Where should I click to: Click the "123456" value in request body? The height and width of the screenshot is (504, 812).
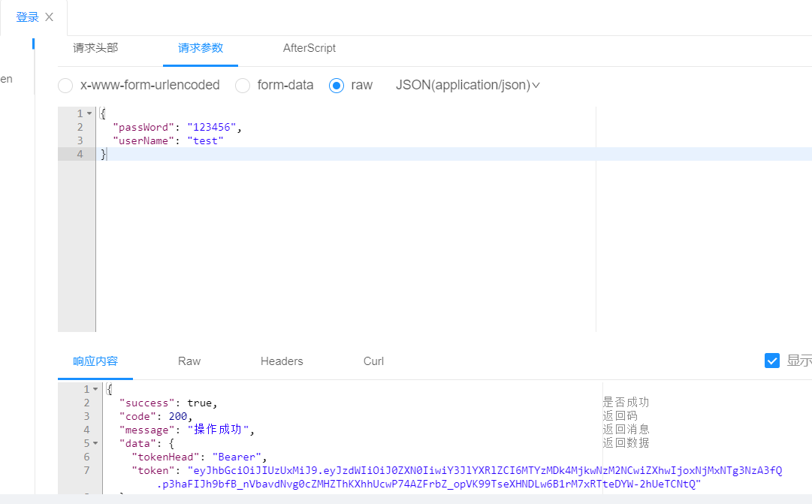(212, 128)
